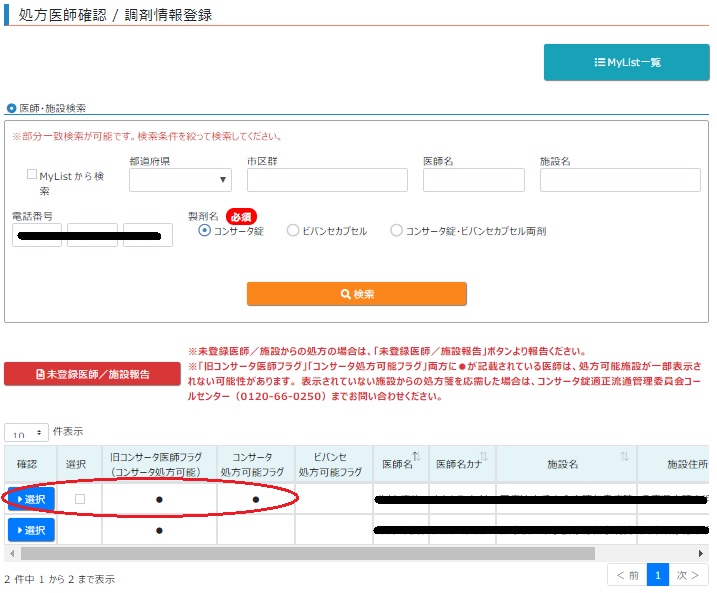Select the 医師・施設検索 radio option
The width and height of the screenshot is (717, 593).
pyautogui.click(x=12, y=108)
